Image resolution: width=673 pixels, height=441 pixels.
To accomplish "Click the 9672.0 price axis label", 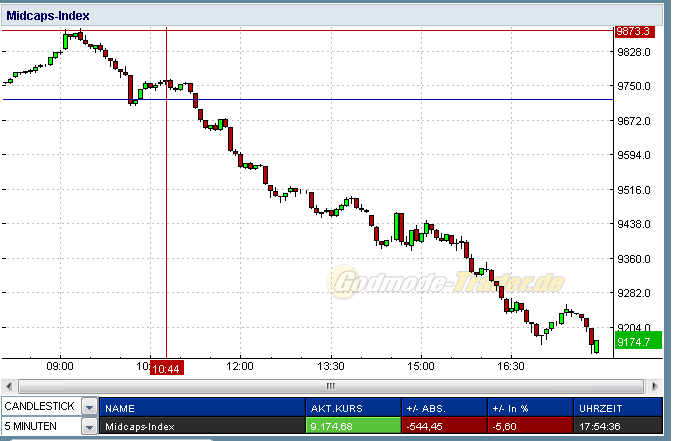I will [634, 121].
